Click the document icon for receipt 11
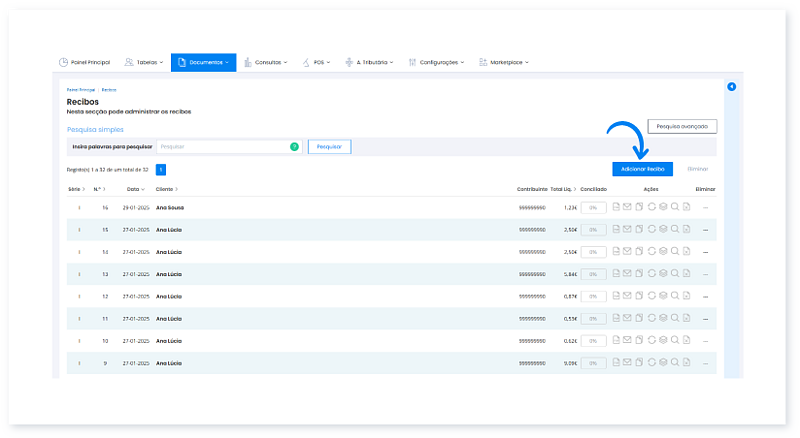This screenshot has width=800, height=438. (616, 318)
